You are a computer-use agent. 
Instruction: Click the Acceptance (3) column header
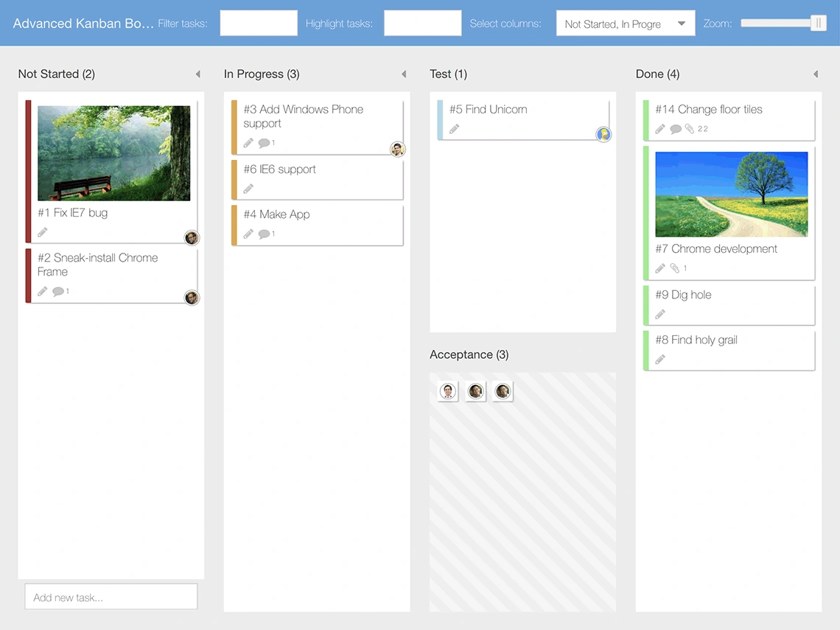tap(469, 354)
